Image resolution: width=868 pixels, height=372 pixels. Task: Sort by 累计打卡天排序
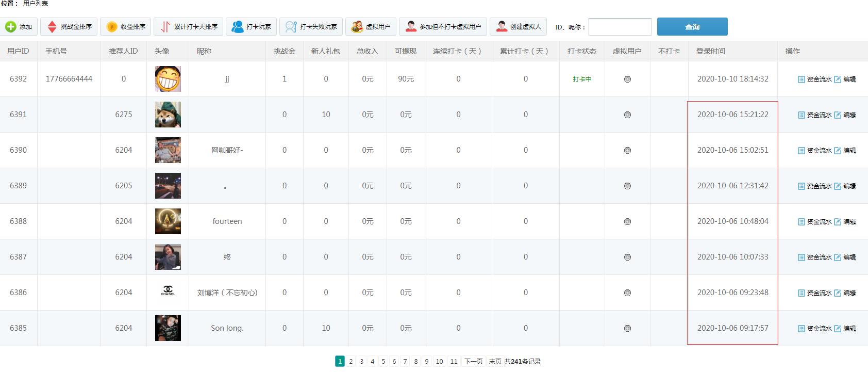click(188, 27)
